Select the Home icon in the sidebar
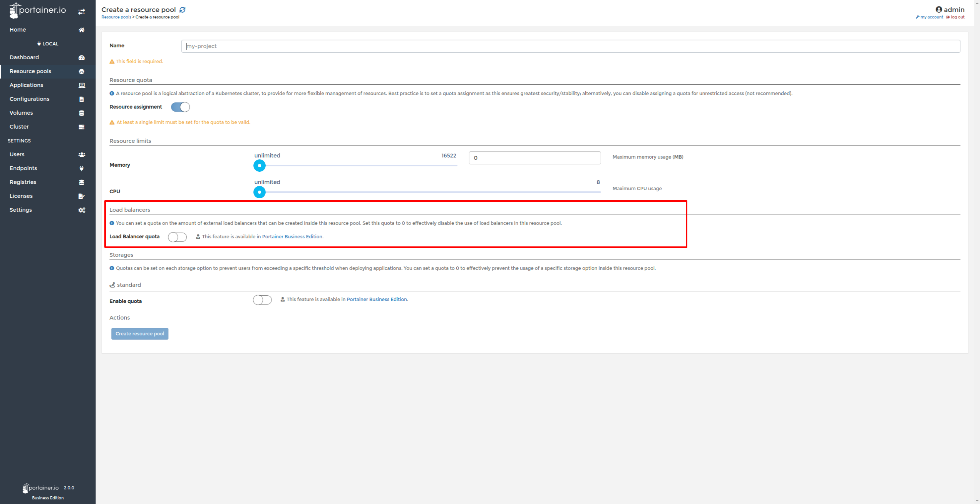980x504 pixels. [x=82, y=30]
